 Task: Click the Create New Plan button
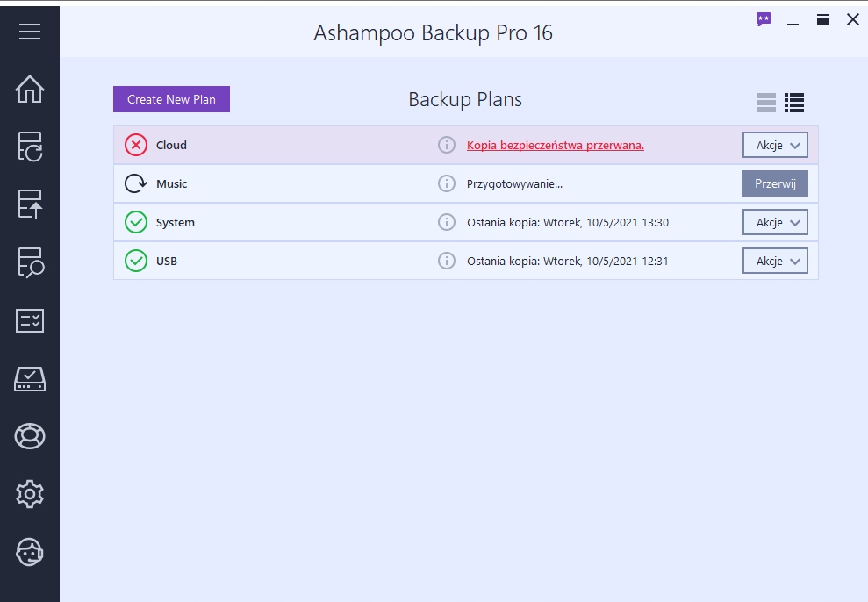coord(171,99)
